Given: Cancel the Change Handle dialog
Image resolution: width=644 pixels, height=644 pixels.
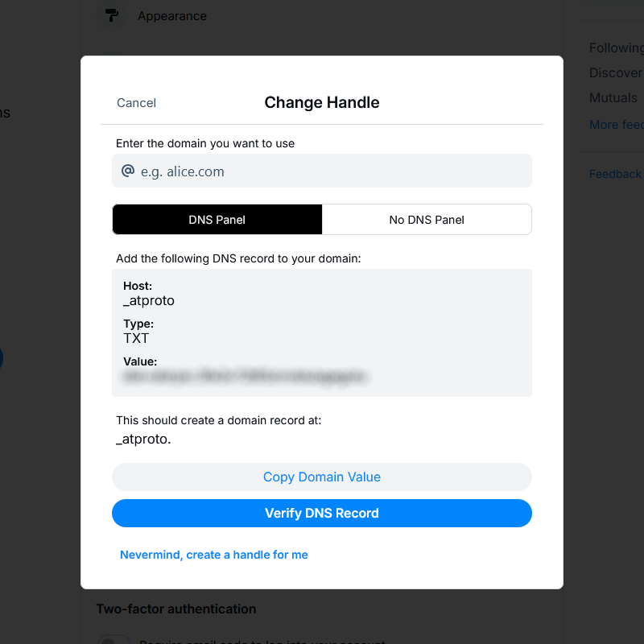Looking at the screenshot, I should [x=136, y=103].
